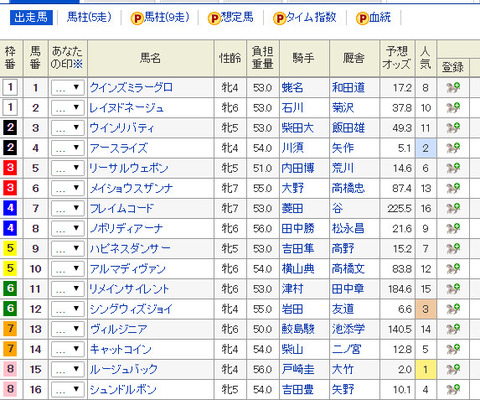Click red frame number 3 for horse 5

click(10, 168)
